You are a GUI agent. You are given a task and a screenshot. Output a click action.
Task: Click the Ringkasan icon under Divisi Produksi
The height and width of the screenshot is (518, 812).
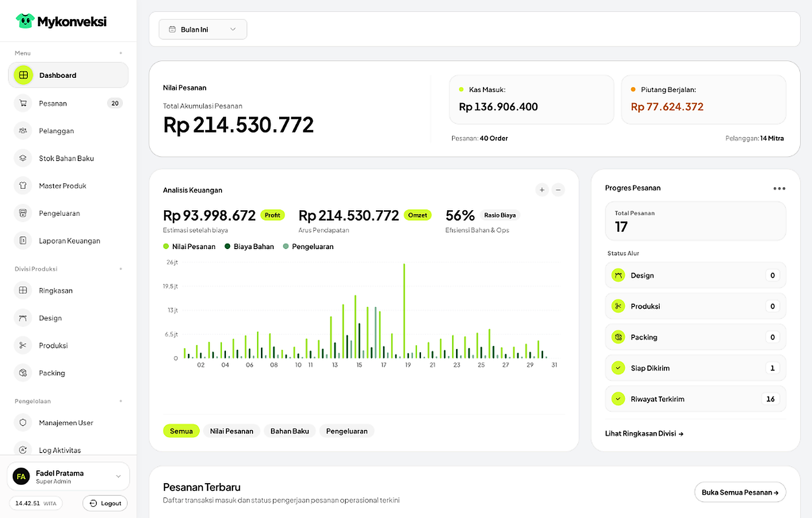pos(23,290)
